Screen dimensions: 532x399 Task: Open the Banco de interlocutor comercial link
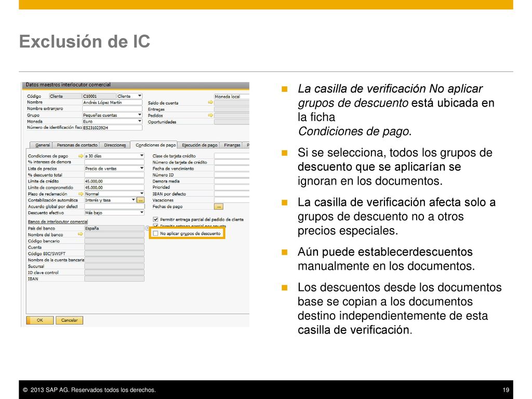coord(58,221)
